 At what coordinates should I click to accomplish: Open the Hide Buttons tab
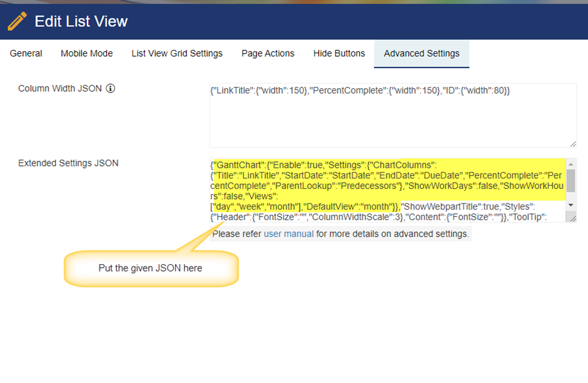coord(339,54)
